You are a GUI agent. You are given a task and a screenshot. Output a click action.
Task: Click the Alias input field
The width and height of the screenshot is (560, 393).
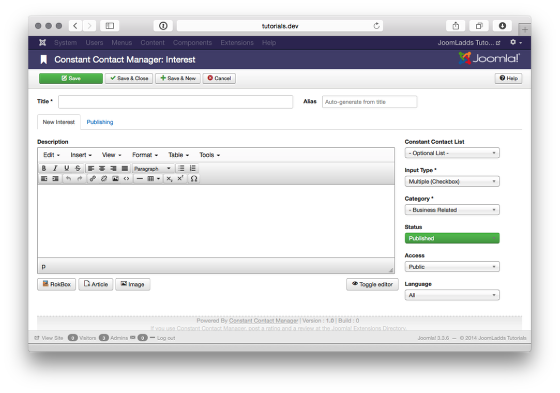[369, 102]
